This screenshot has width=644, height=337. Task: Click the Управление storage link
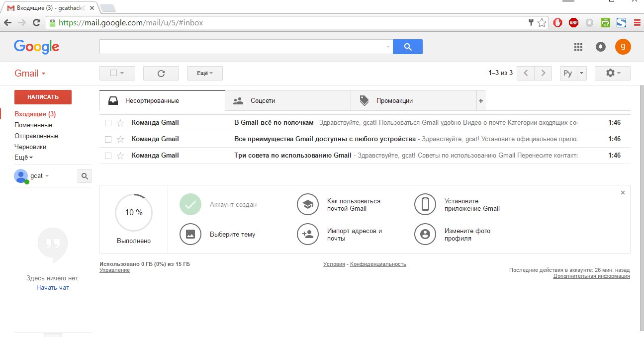114,270
